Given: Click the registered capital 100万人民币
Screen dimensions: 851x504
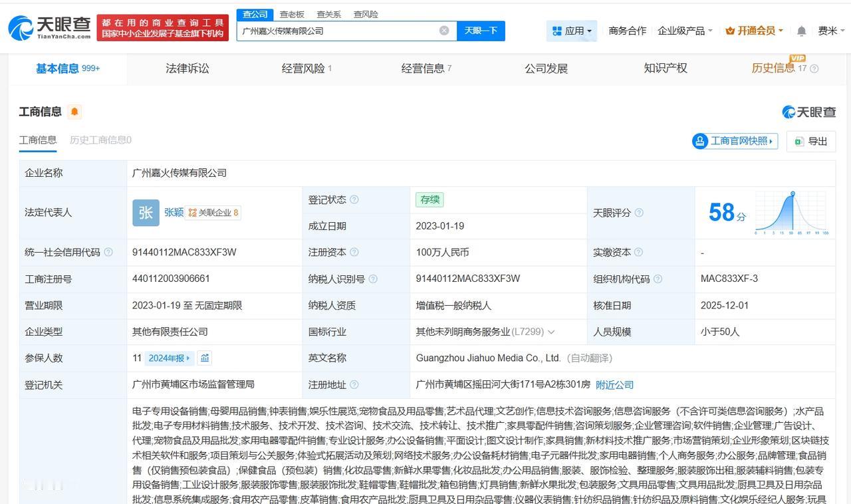Looking at the screenshot, I should click(x=443, y=252).
